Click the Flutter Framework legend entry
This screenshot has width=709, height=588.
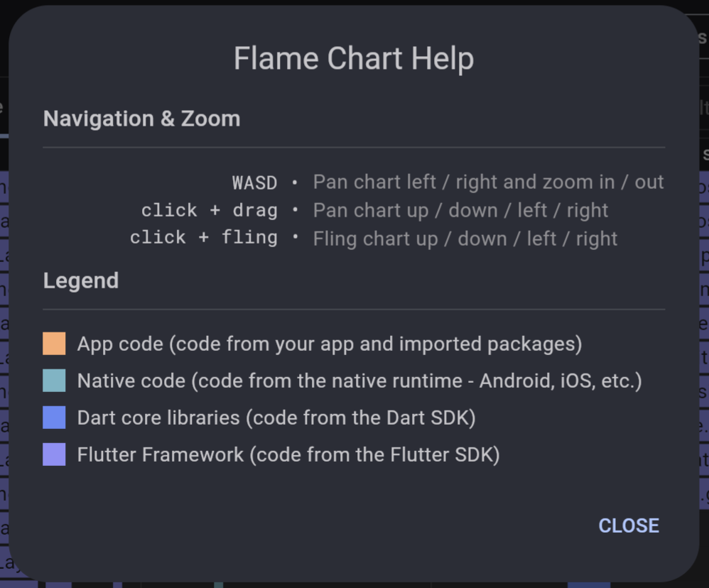[289, 454]
